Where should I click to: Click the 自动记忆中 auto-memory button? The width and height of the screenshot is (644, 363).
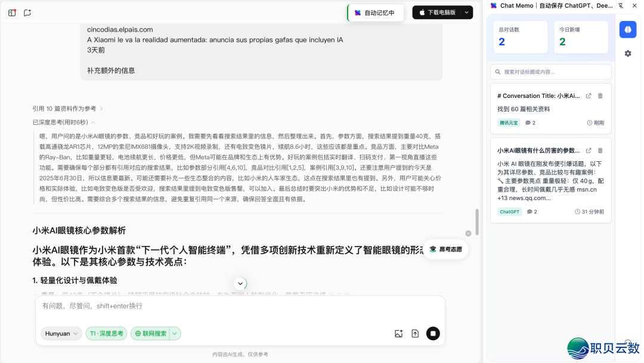pos(376,13)
